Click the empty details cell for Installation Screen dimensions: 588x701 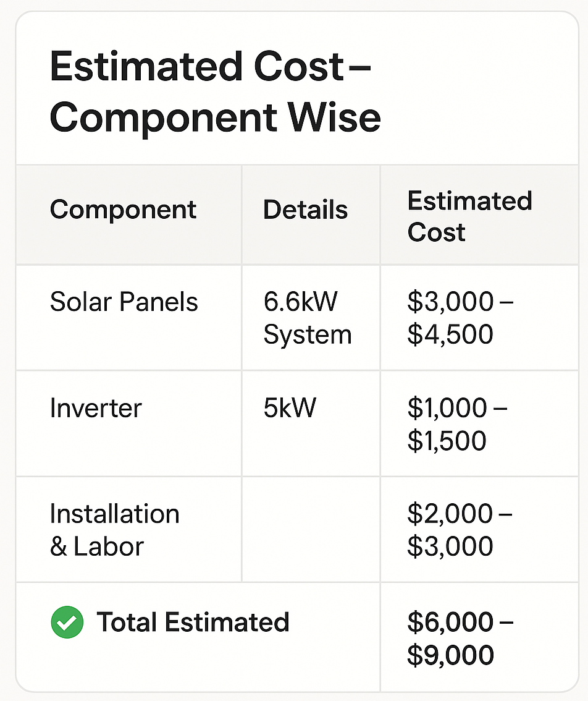311,529
